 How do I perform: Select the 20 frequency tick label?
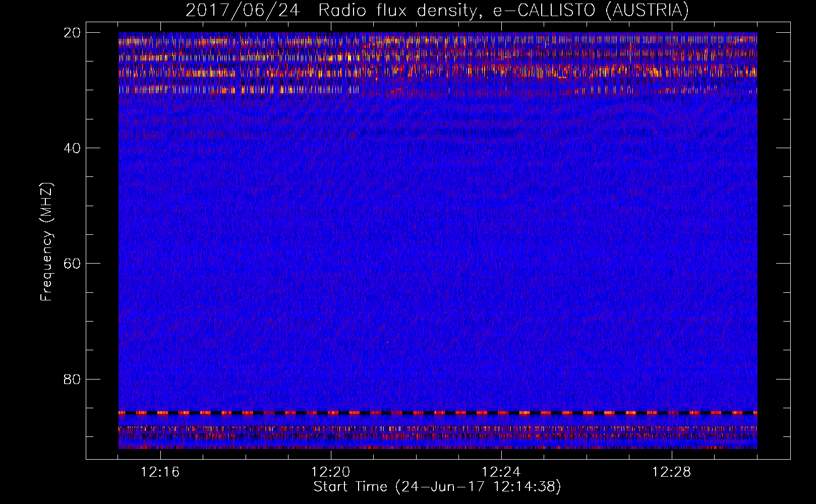(x=73, y=33)
